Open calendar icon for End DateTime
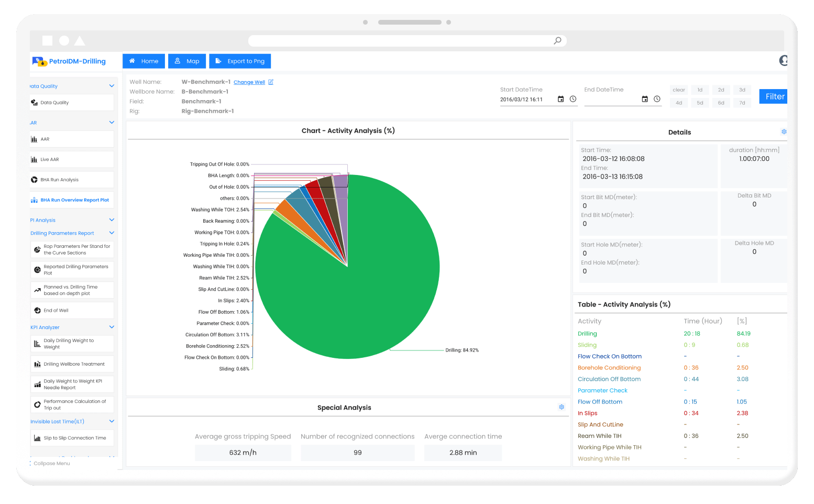Image resolution: width=814 pixels, height=504 pixels. [645, 99]
